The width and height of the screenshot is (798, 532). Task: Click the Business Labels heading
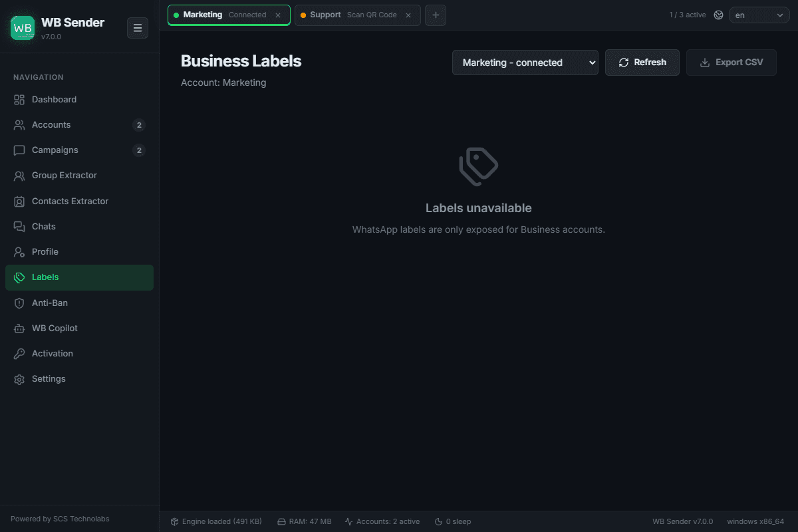pyautogui.click(x=241, y=61)
